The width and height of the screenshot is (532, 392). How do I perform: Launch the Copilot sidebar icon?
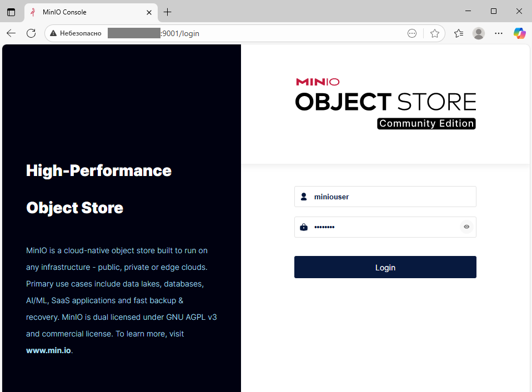click(x=519, y=33)
